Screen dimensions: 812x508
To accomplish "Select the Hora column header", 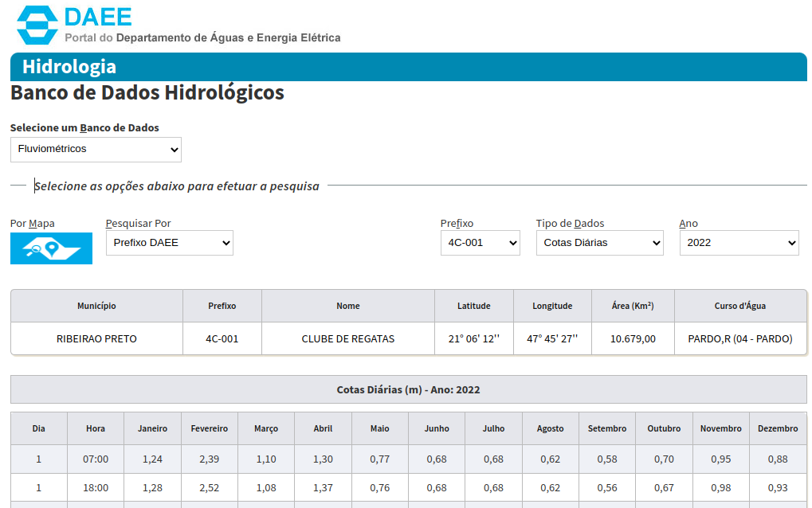I will [x=96, y=428].
